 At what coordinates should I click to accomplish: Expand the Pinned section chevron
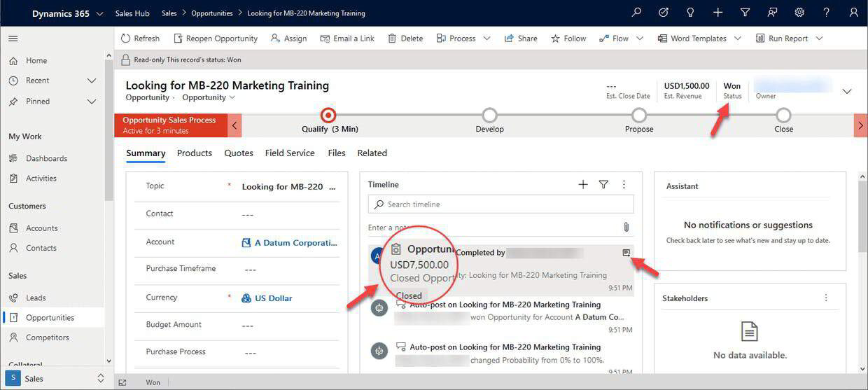pyautogui.click(x=92, y=102)
